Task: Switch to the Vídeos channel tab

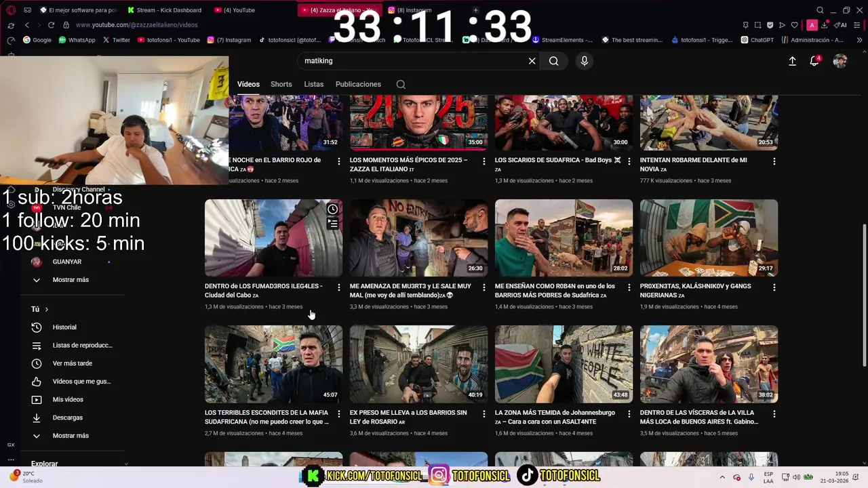Action: pyautogui.click(x=248, y=84)
